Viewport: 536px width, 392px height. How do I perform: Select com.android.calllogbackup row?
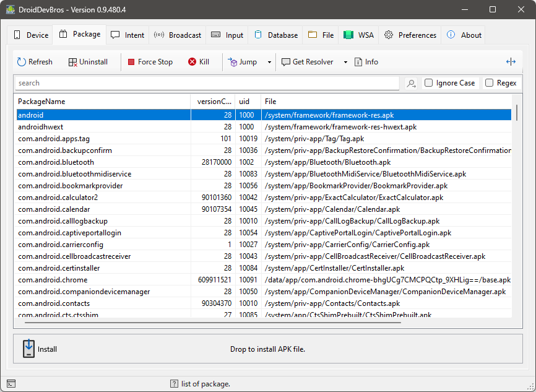coord(263,221)
